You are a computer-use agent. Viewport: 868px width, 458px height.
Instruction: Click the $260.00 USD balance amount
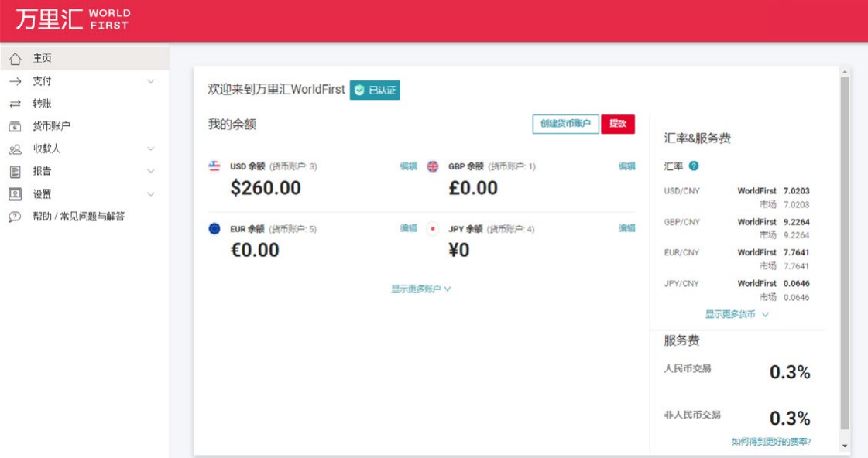[266, 188]
